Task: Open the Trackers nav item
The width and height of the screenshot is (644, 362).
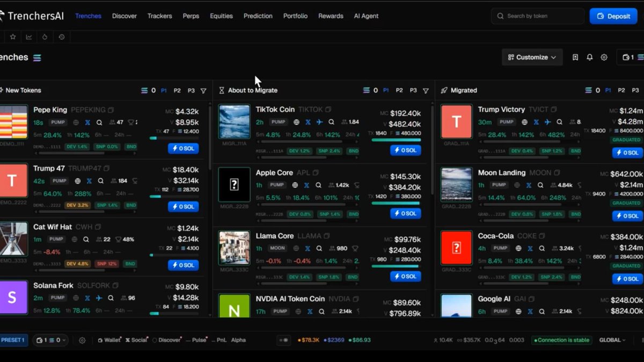Action: [160, 16]
